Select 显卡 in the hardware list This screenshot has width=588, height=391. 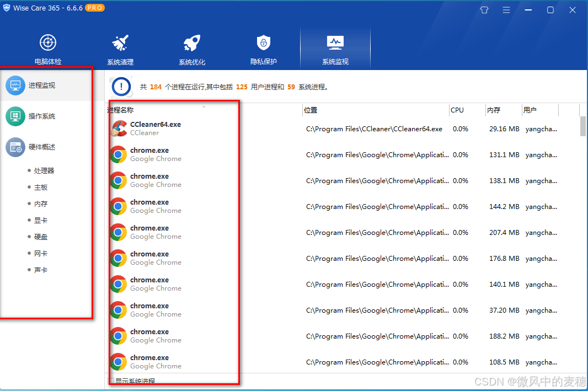(40, 220)
